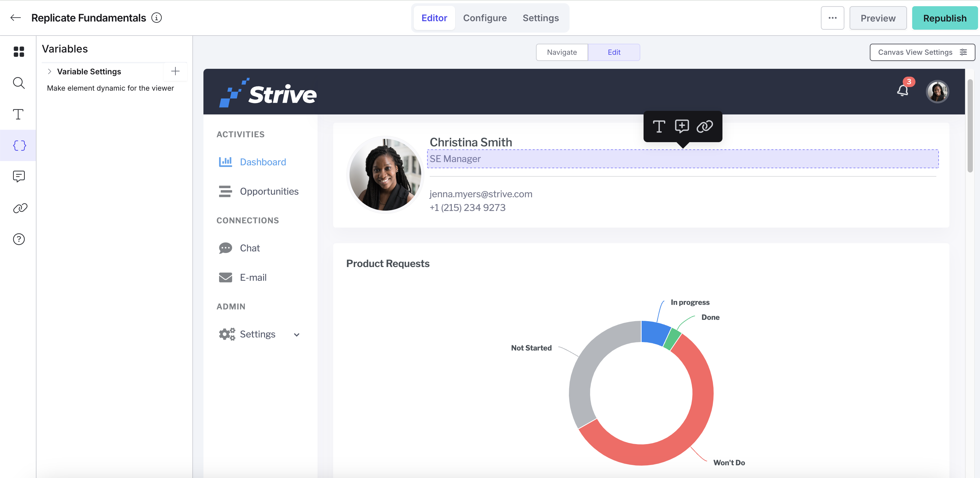Open the dashboard grid icon in left rail
This screenshot has height=478, width=980.
(x=19, y=52)
